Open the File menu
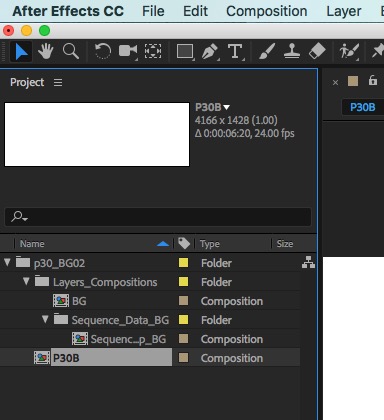The image size is (384, 420). tap(153, 11)
